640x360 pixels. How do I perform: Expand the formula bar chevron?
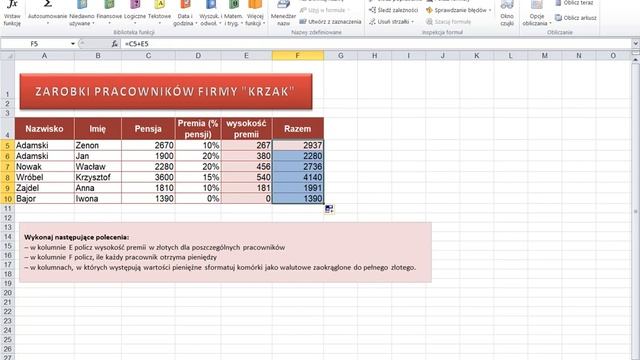coord(636,44)
